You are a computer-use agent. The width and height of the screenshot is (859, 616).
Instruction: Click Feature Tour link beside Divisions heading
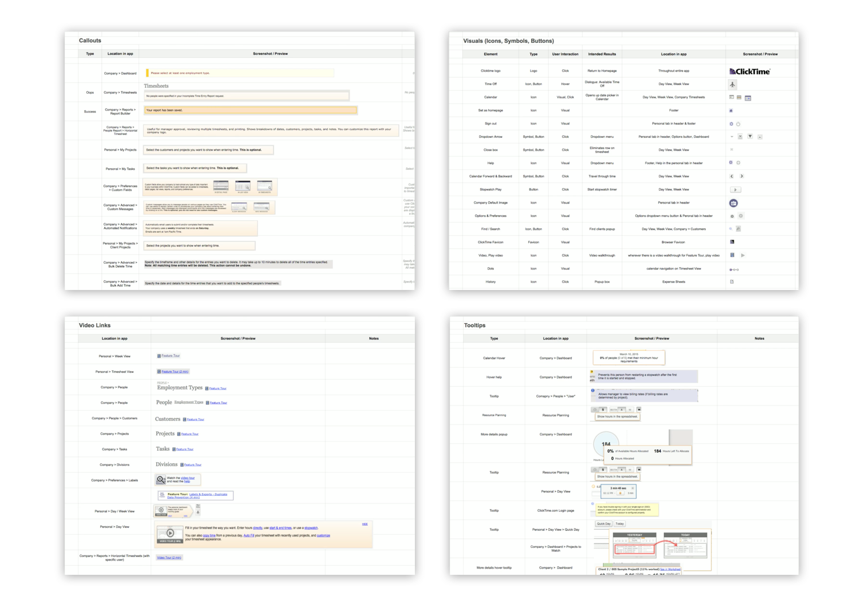pyautogui.click(x=193, y=465)
